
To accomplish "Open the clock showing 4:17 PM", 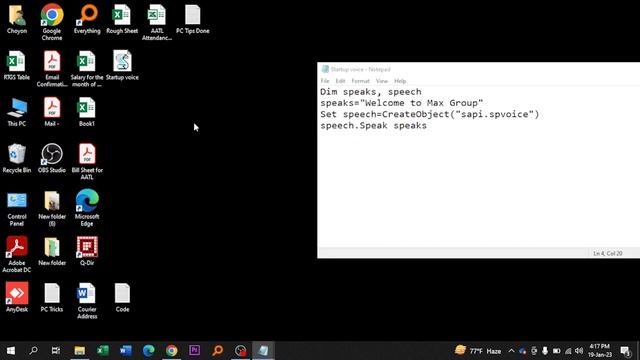I will pyautogui.click(x=600, y=351).
